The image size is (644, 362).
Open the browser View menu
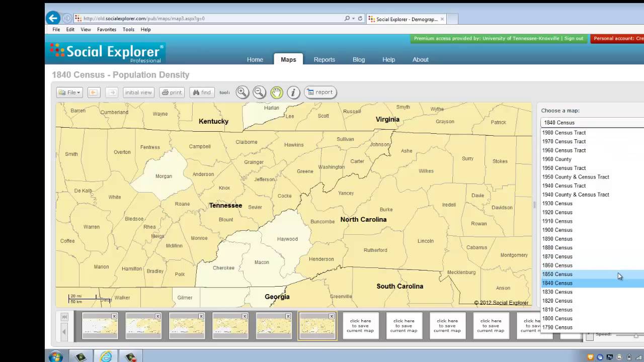point(86,30)
